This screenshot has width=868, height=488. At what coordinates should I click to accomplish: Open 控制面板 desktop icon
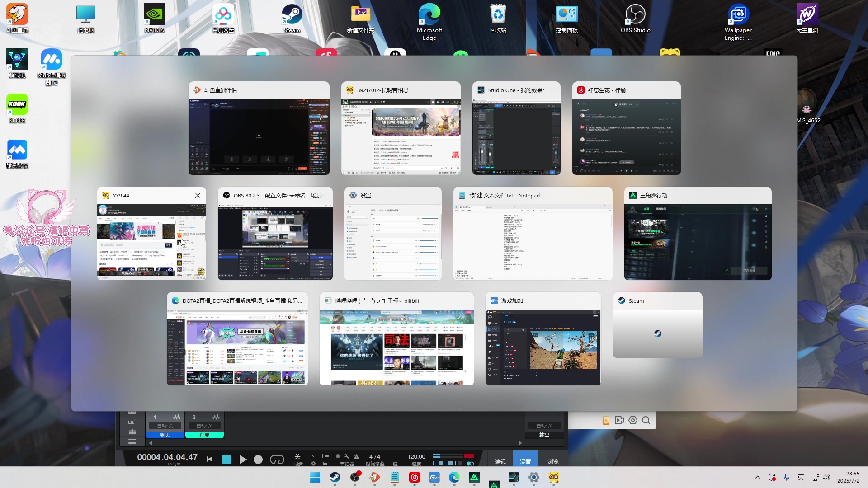coord(567,19)
